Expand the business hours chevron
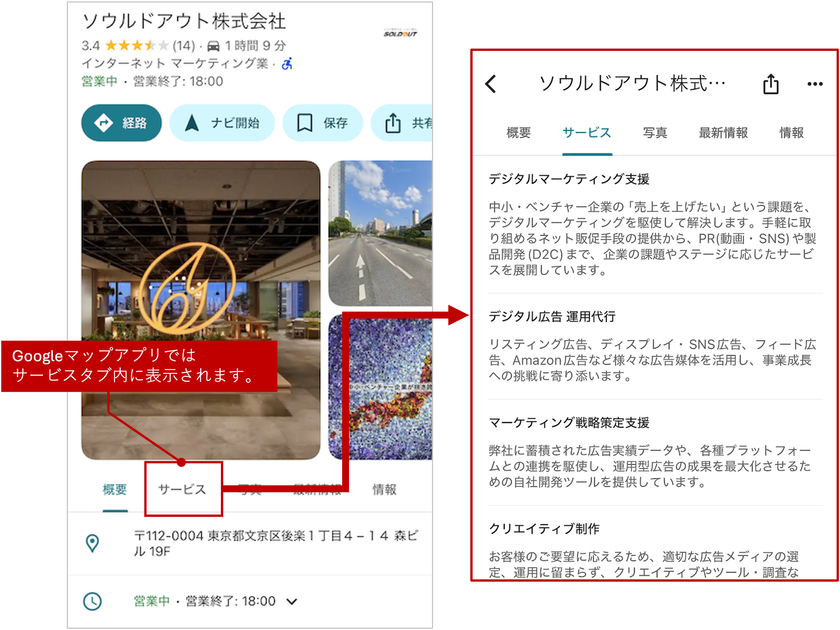This screenshot has height=630, width=840. [x=292, y=602]
